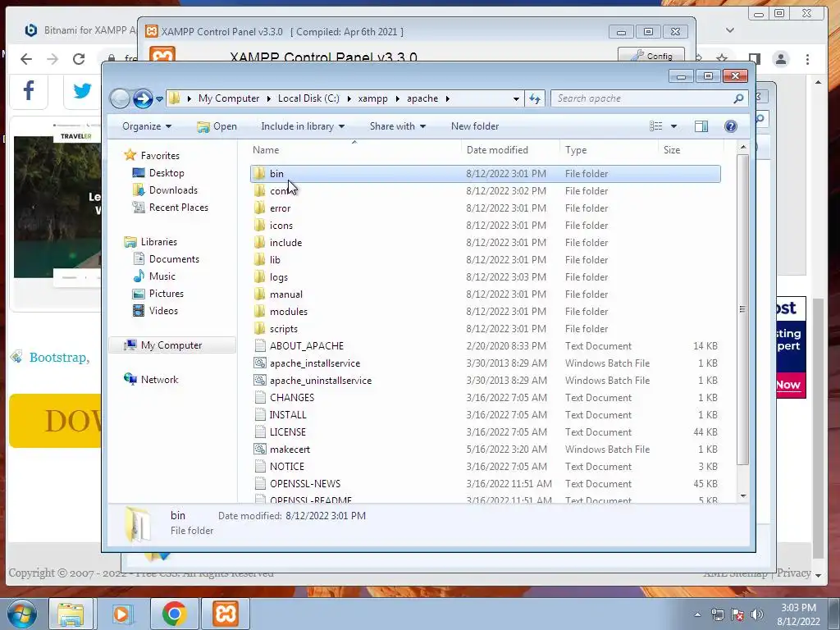This screenshot has height=630, width=840.
Task: Select the include folder icon
Action: click(260, 242)
